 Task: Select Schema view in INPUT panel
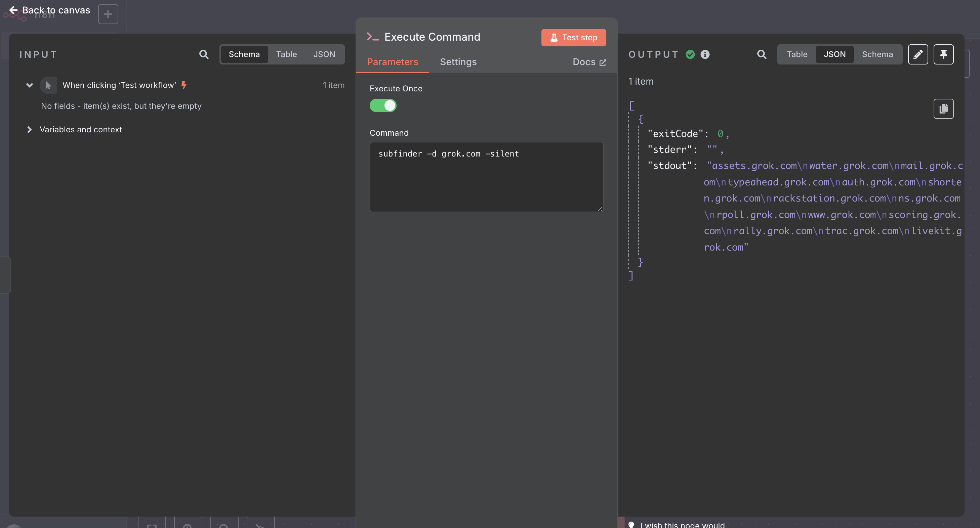coord(244,54)
